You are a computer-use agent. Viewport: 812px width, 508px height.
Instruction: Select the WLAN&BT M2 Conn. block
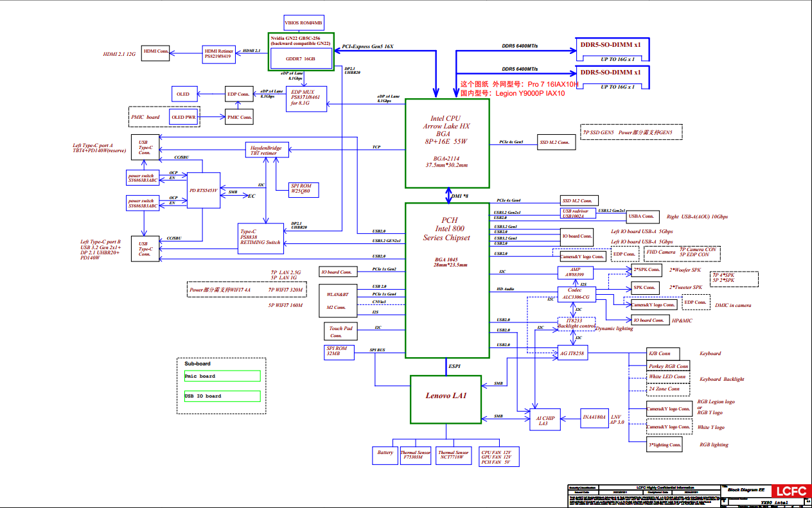pos(337,301)
